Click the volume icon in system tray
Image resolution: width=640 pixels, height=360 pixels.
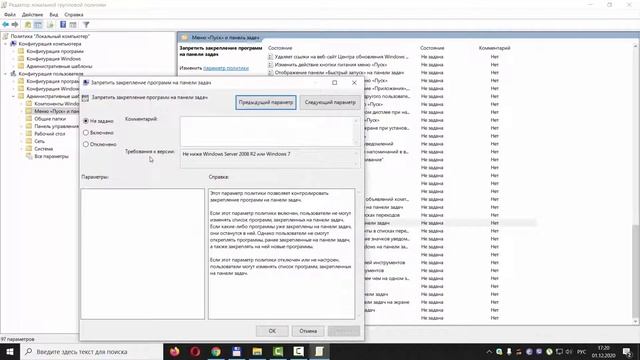[x=569, y=351]
